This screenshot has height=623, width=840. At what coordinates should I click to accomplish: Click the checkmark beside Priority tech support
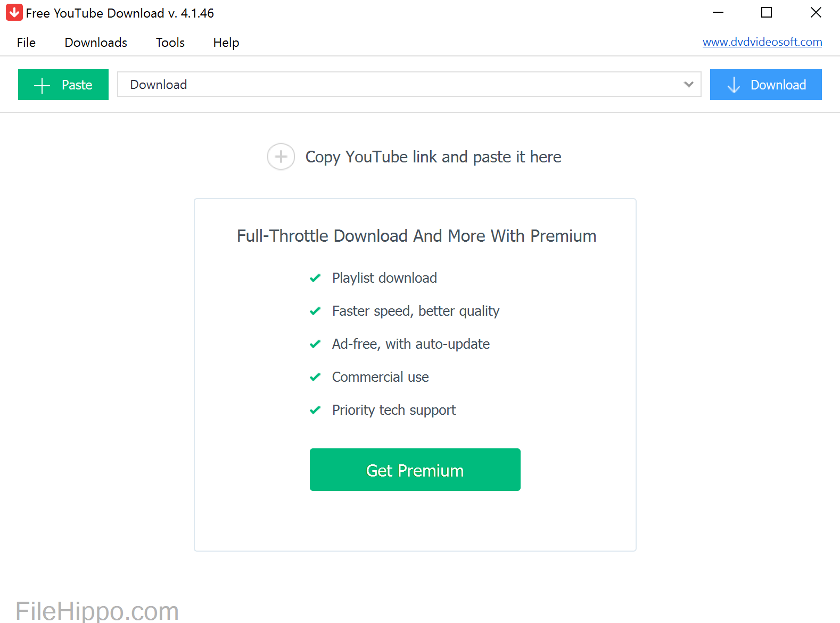click(315, 410)
